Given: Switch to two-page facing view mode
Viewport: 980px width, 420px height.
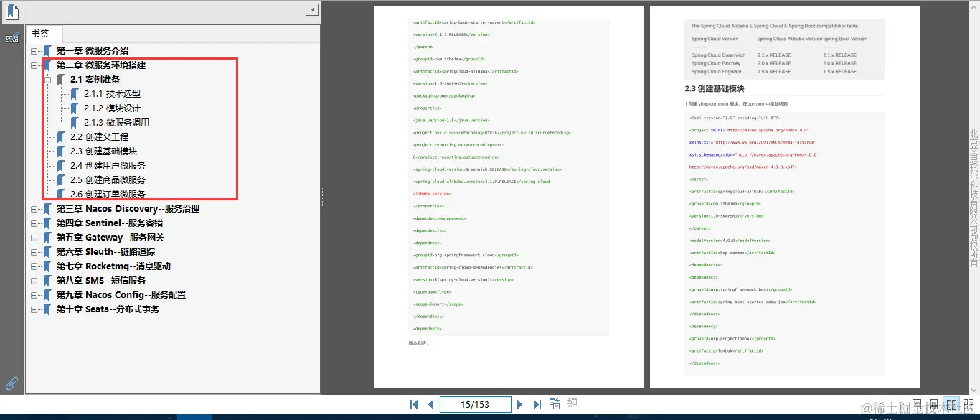Looking at the screenshot, I should tap(950, 405).
